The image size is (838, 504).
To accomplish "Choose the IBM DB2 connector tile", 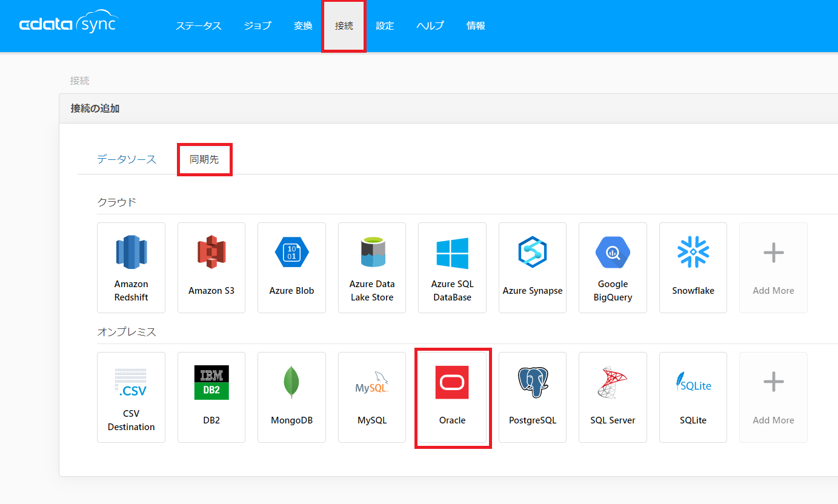I will pos(211,397).
